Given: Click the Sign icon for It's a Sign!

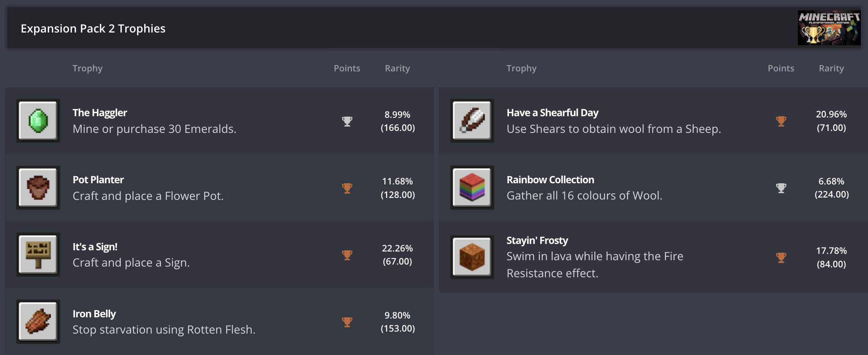Looking at the screenshot, I should pos(38,255).
